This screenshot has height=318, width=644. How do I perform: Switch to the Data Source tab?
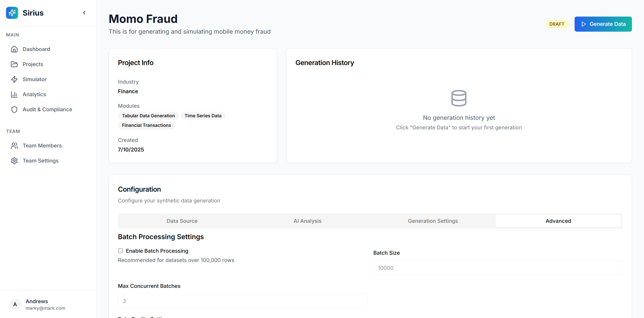[182, 221]
